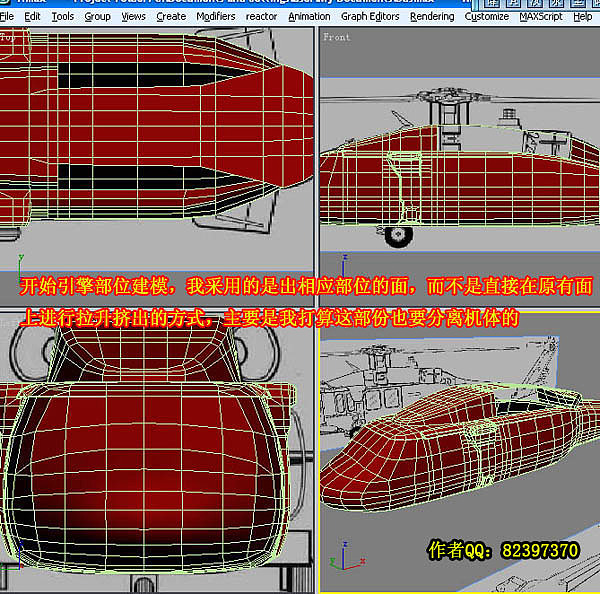Open the Customize menu
Image resolution: width=600 pixels, height=594 pixels.
[x=487, y=17]
